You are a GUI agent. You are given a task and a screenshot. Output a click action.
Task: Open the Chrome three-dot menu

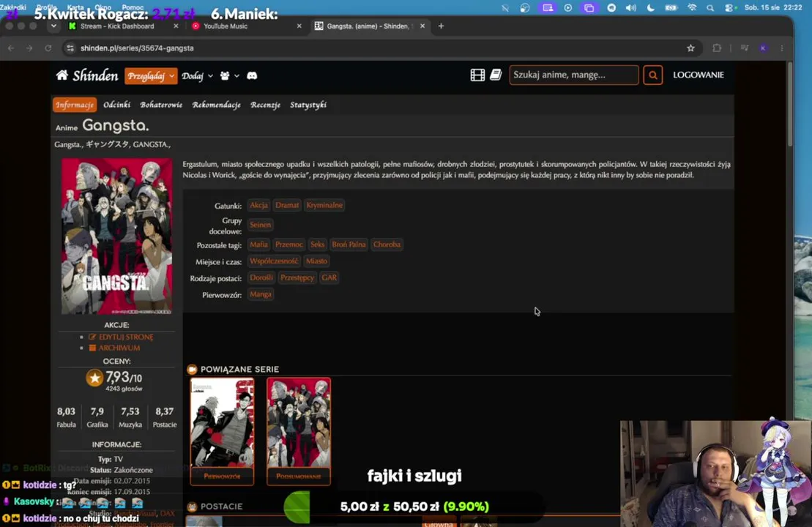tap(782, 48)
